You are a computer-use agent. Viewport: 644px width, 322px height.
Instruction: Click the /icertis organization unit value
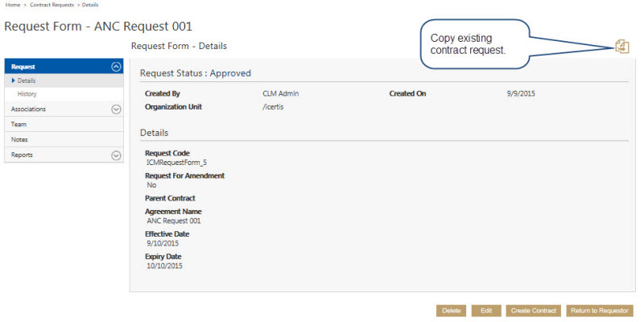(x=274, y=106)
